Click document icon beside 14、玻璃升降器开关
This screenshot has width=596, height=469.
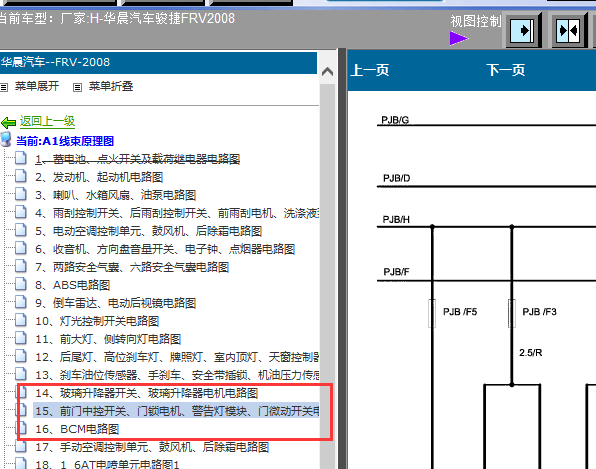point(22,392)
